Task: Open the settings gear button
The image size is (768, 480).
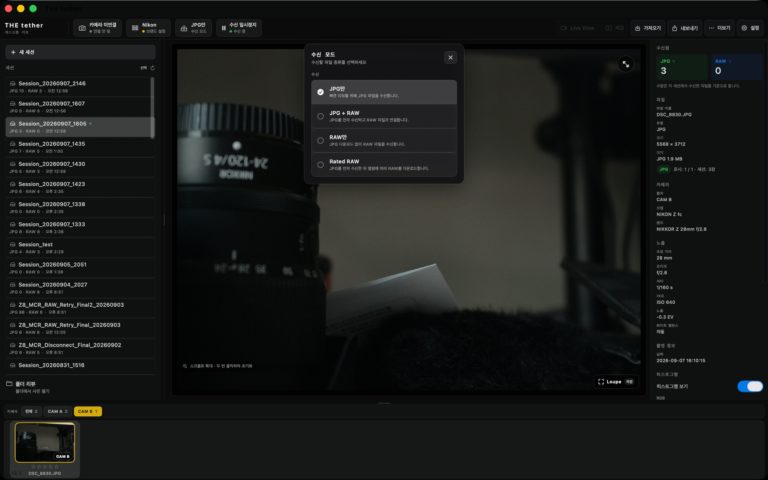Action: pyautogui.click(x=750, y=28)
